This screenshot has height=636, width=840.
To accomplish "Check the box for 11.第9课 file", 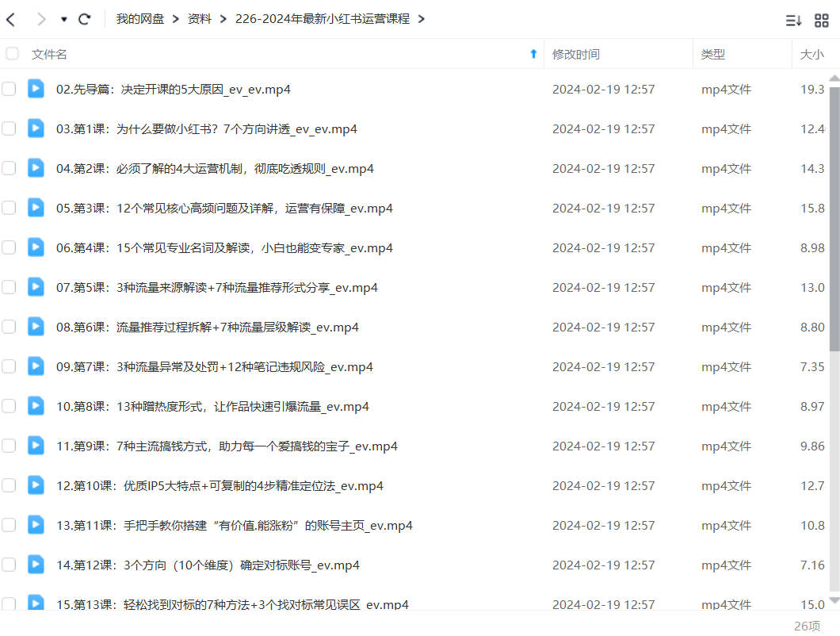I will point(9,446).
